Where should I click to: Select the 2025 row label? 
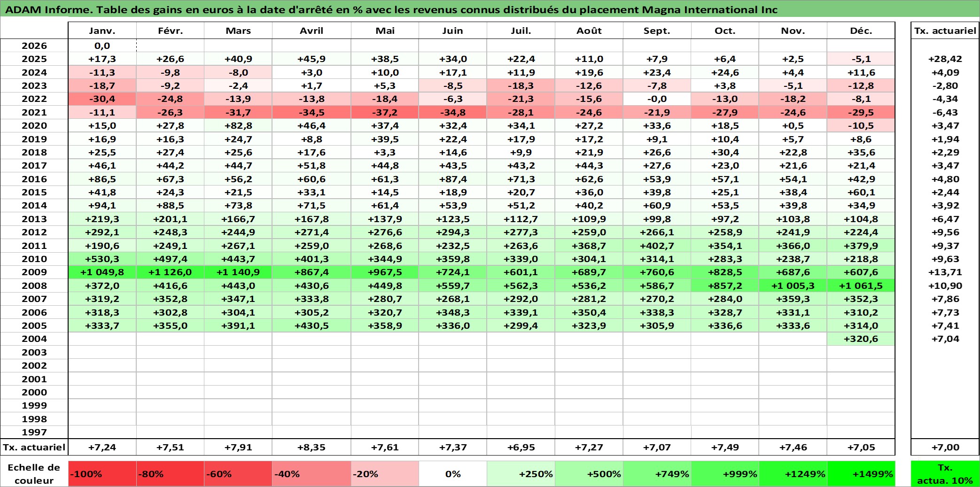point(34,59)
